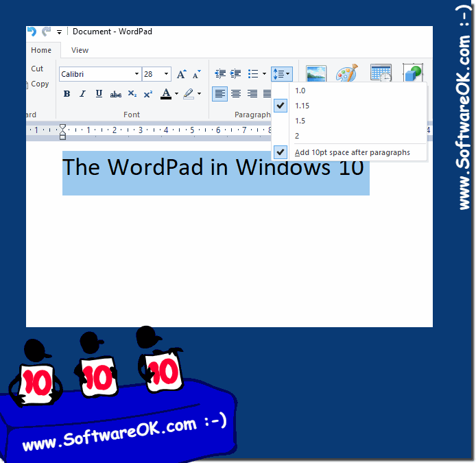Switch to the View ribbon tab

click(x=80, y=50)
